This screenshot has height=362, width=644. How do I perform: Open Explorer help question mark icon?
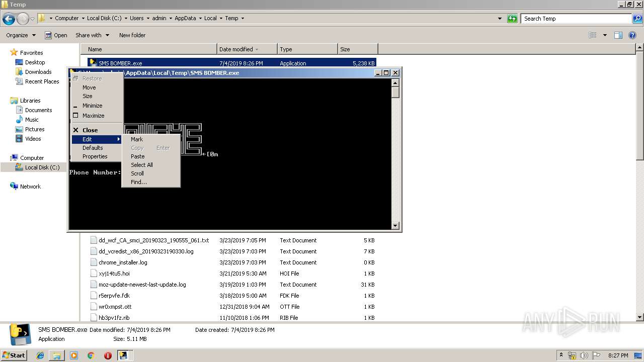pos(633,35)
